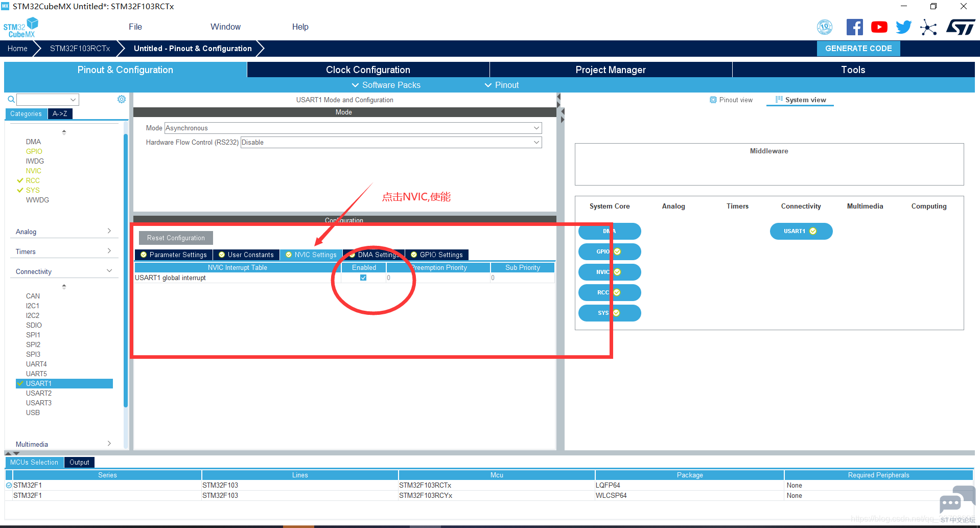980x528 pixels.
Task: Select the Categories tab
Action: point(26,113)
